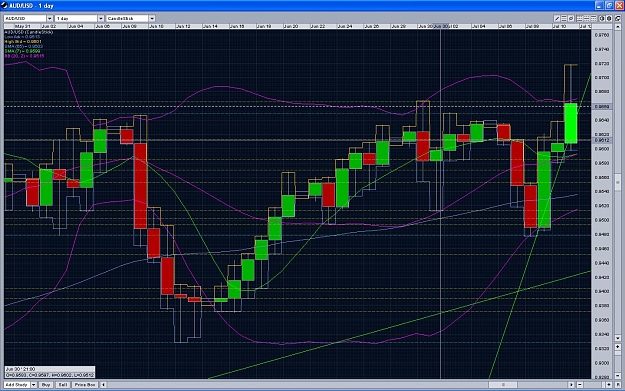The width and height of the screenshot is (625, 391).
Task: Click the tall red candle near Jun 09
Action: 140,186
